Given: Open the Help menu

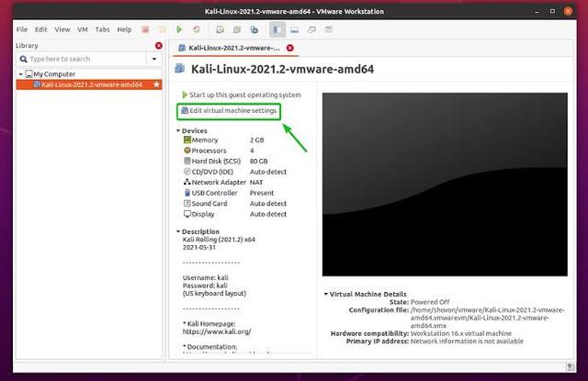Looking at the screenshot, I should tap(124, 29).
